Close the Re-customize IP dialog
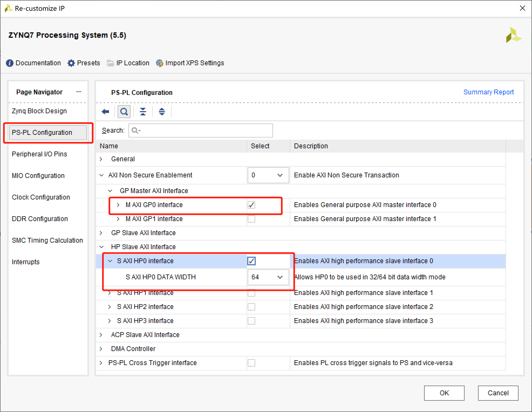This screenshot has height=412, width=532. pyautogui.click(x=523, y=8)
